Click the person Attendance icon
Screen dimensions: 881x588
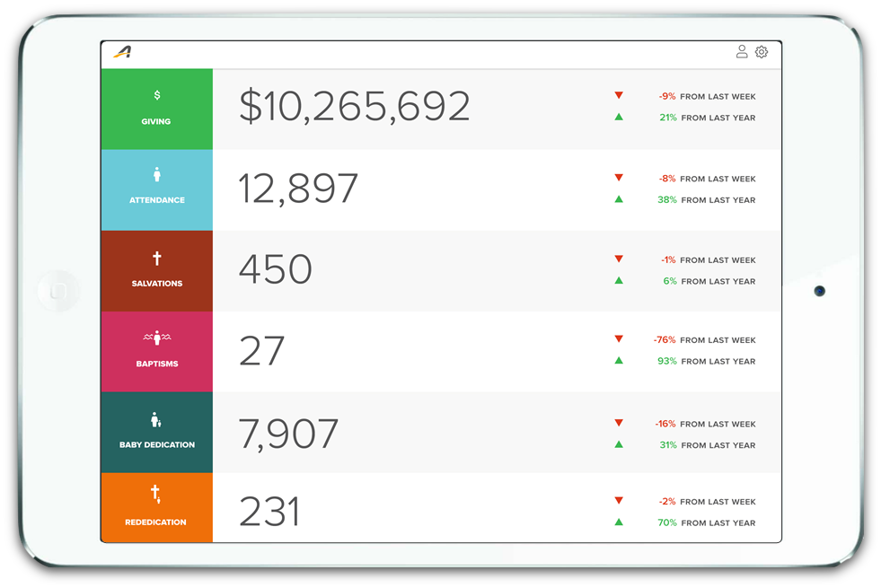pos(156,174)
